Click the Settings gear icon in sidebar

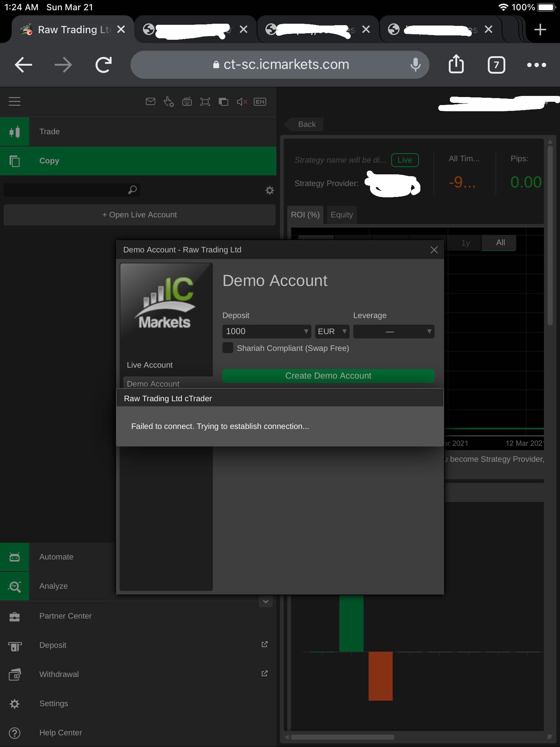[15, 704]
